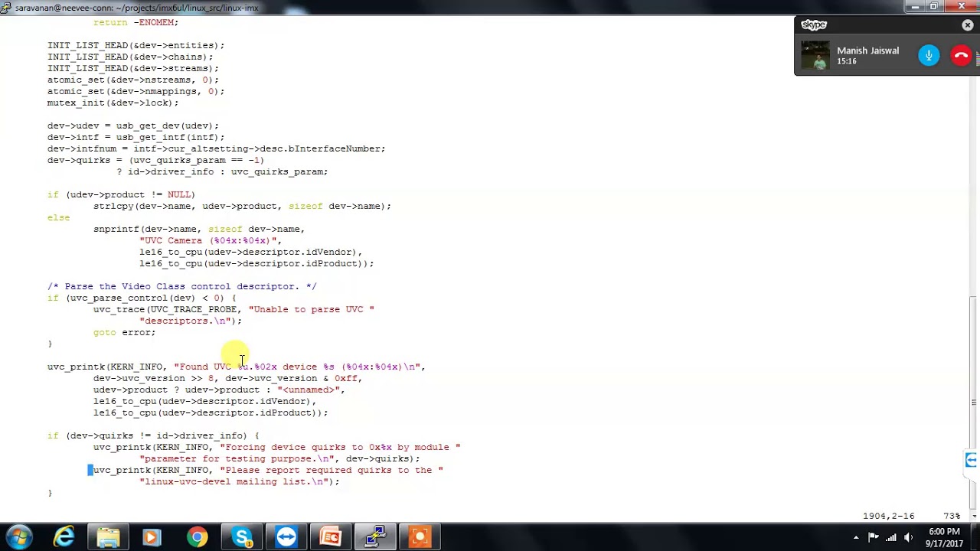Mute the microphone in Skype call popup
Image resolution: width=980 pixels, height=551 pixels.
[929, 55]
